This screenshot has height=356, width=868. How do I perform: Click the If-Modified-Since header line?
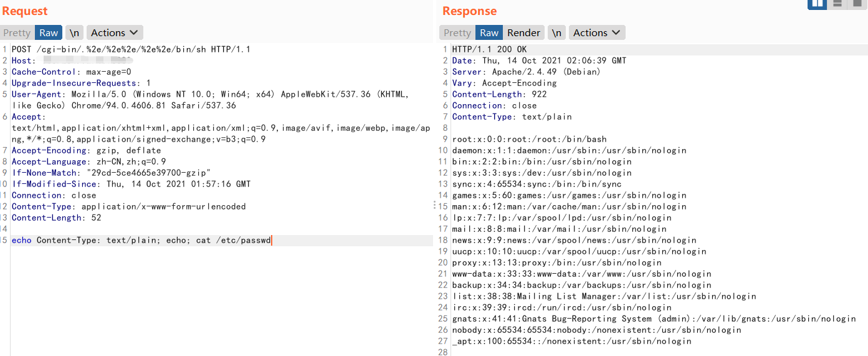(131, 184)
